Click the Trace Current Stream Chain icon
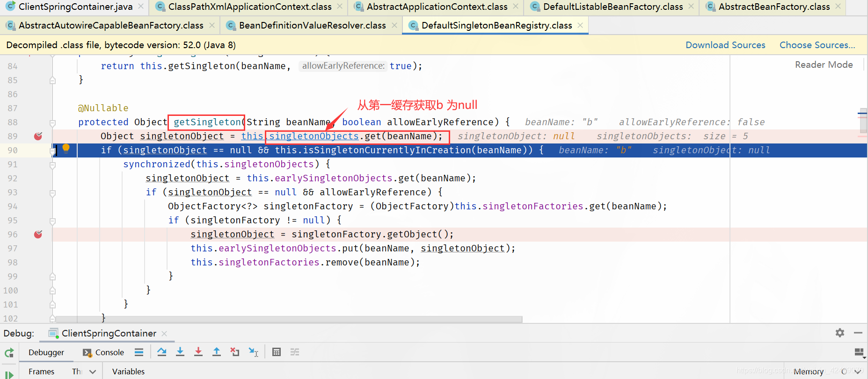Viewport: 868px width, 379px height. pos(295,352)
